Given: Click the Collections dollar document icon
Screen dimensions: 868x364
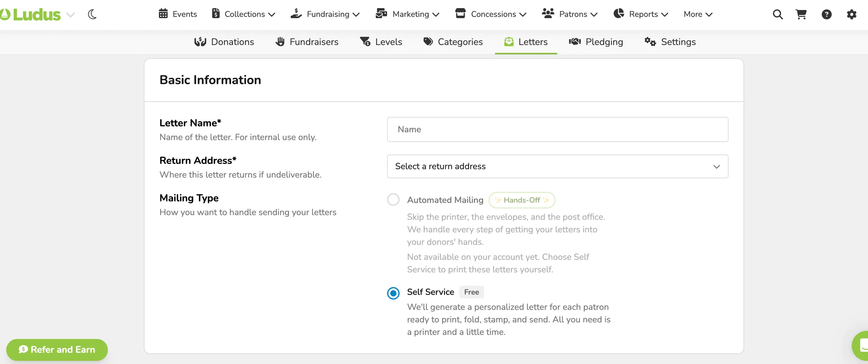Looking at the screenshot, I should (x=216, y=13).
